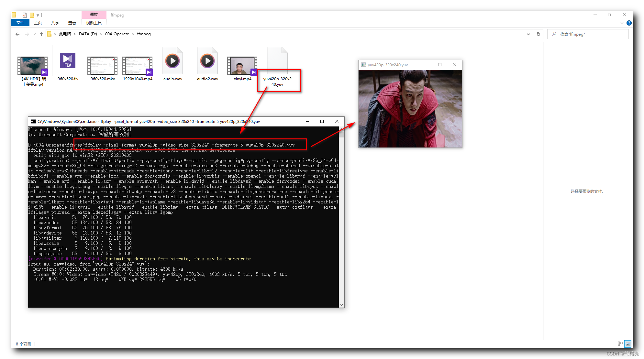Switch to large icons view in status bar
Viewport: 644px width, 359px height.
point(628,344)
